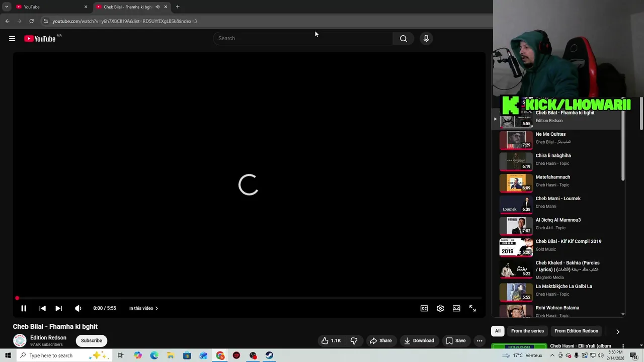The width and height of the screenshot is (644, 362).
Task: Select Matefahamnach in the playlist
Action: tap(557, 183)
